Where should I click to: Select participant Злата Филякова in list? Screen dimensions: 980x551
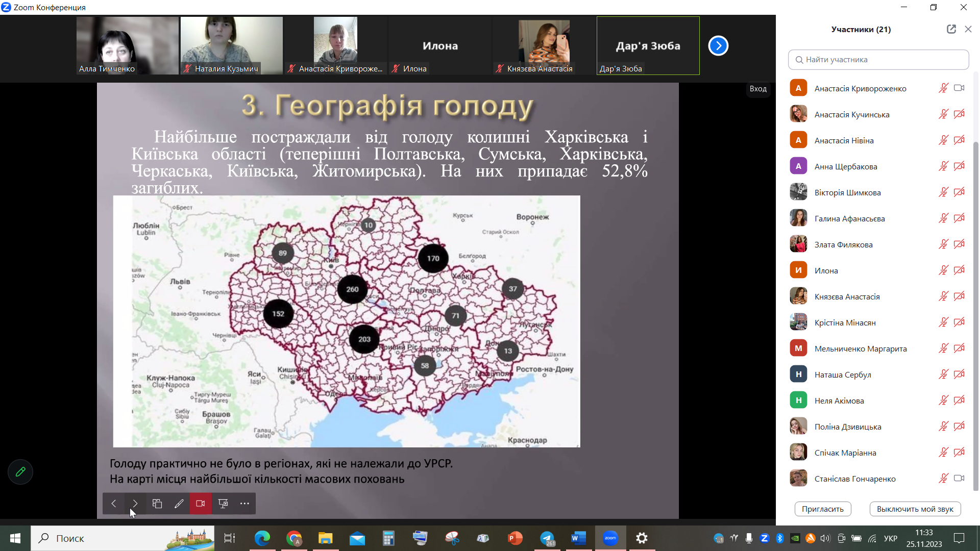point(843,244)
